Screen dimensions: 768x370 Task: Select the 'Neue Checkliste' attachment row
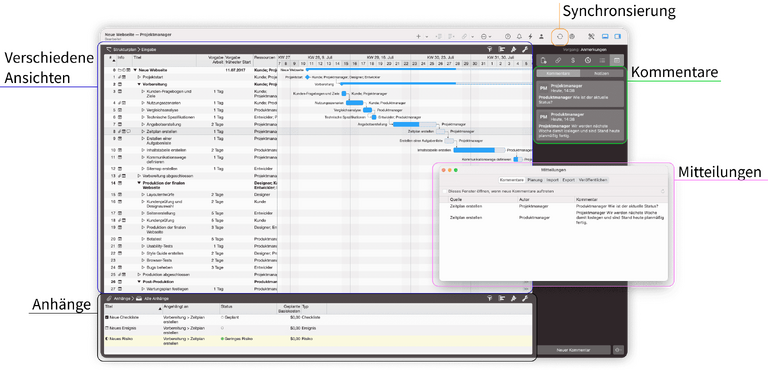(x=317, y=319)
